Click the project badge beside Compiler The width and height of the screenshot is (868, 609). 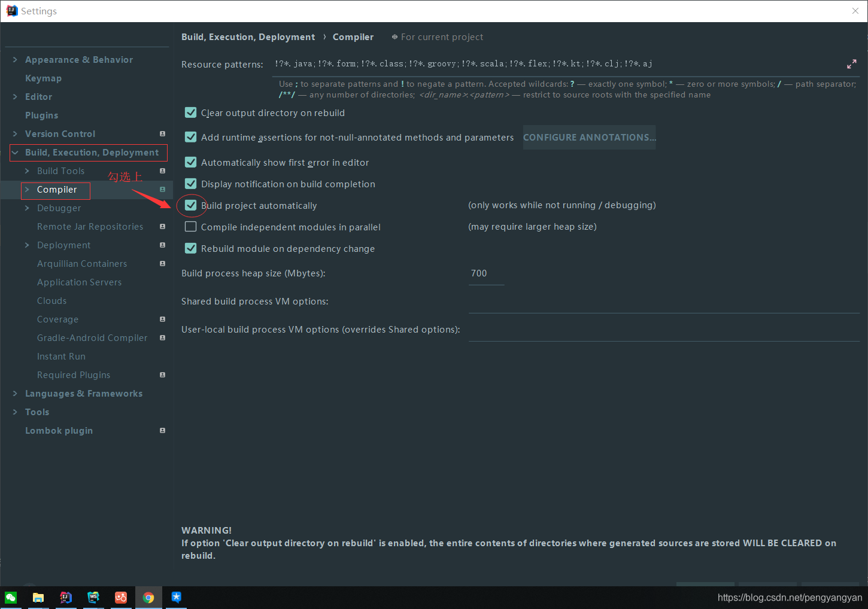coord(162,190)
